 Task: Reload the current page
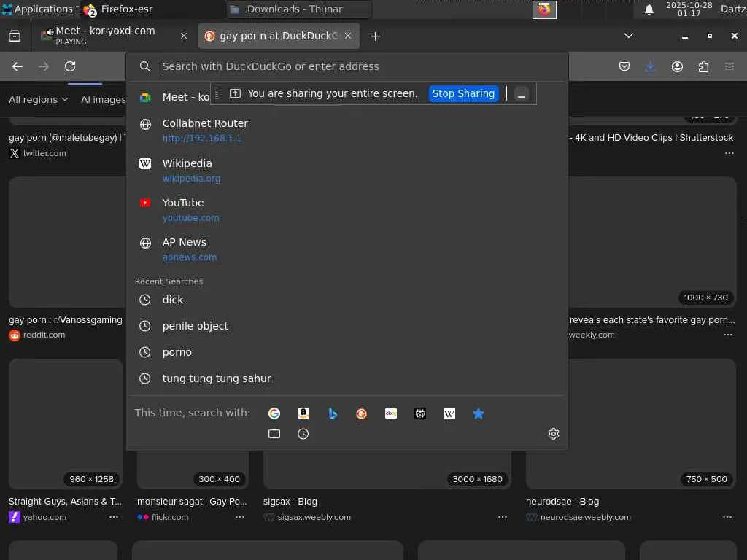click(x=70, y=66)
